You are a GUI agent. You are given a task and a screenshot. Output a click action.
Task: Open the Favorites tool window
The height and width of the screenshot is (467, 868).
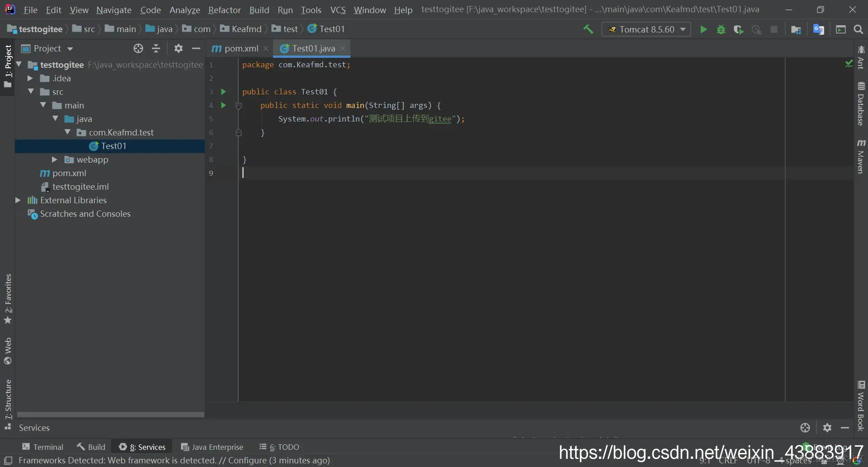tap(8, 299)
